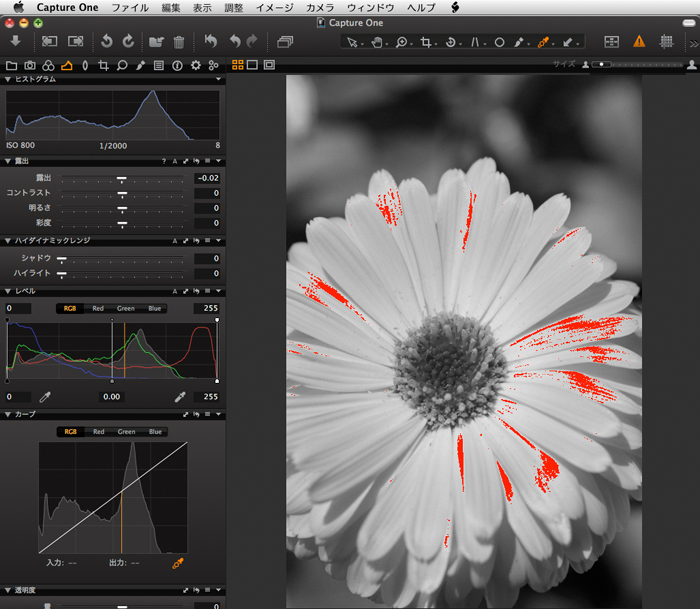Click the orange curve point picker

click(x=178, y=563)
